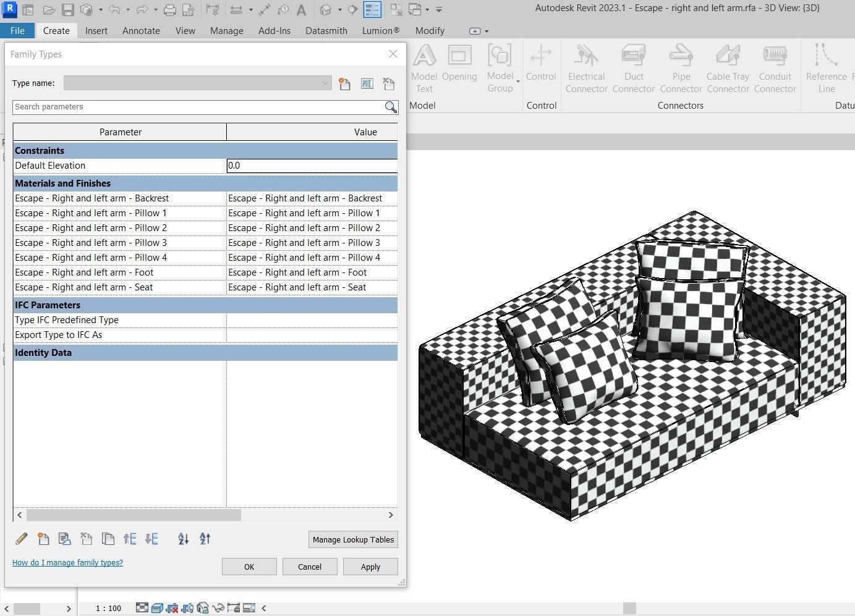Choose the Electrical Connector tool
855x616 pixels.
tap(586, 69)
